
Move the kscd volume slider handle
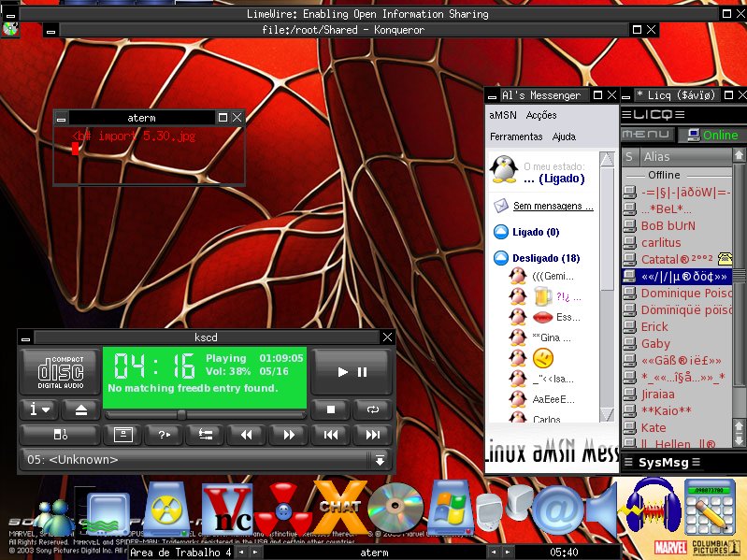pyautogui.click(x=181, y=415)
